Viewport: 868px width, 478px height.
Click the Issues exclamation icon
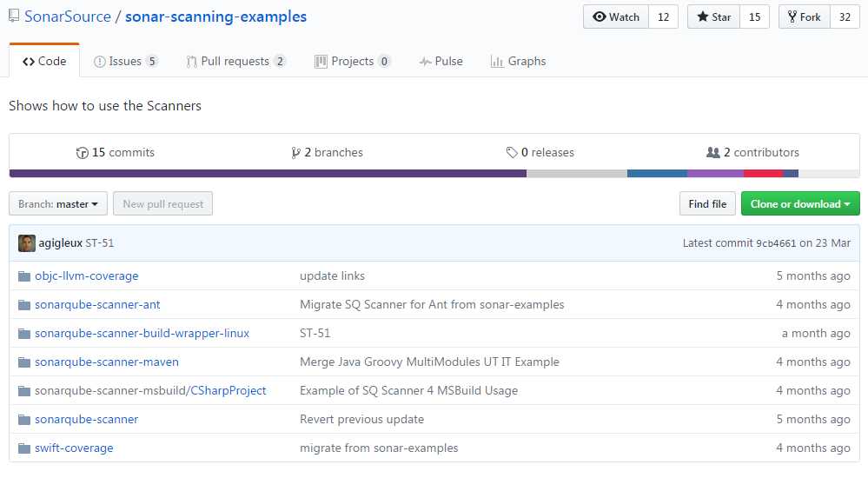pos(100,62)
